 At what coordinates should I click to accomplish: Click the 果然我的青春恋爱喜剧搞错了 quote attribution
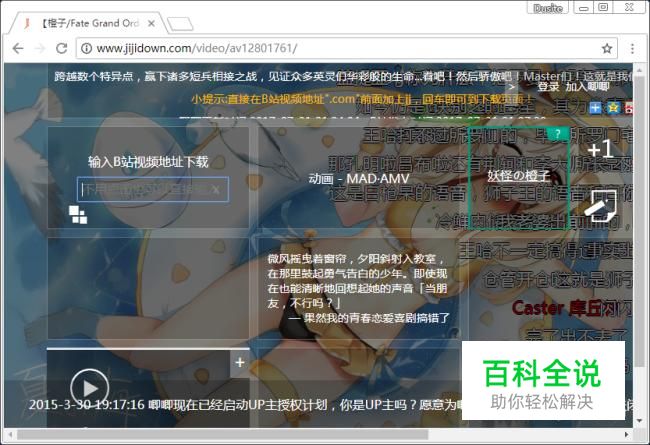coord(369,318)
